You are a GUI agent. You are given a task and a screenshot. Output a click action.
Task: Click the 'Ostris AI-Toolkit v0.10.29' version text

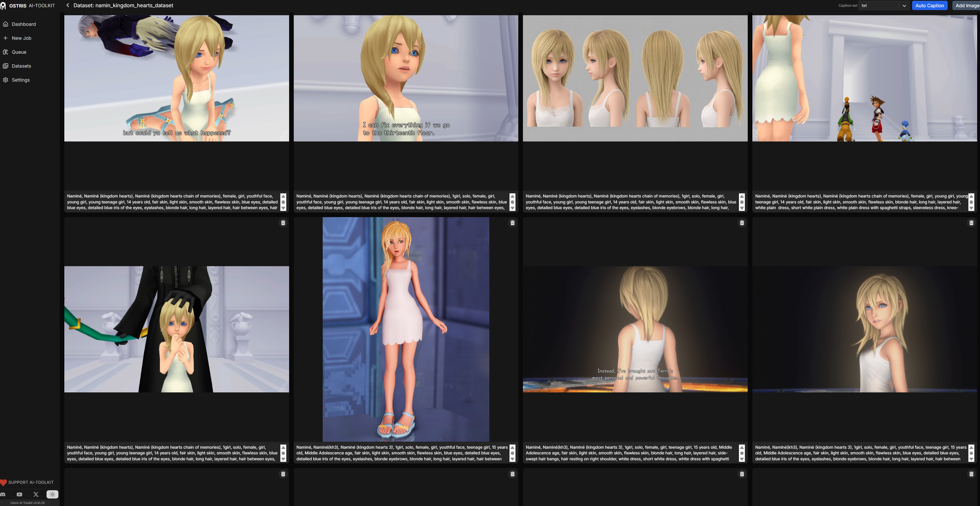(27, 503)
